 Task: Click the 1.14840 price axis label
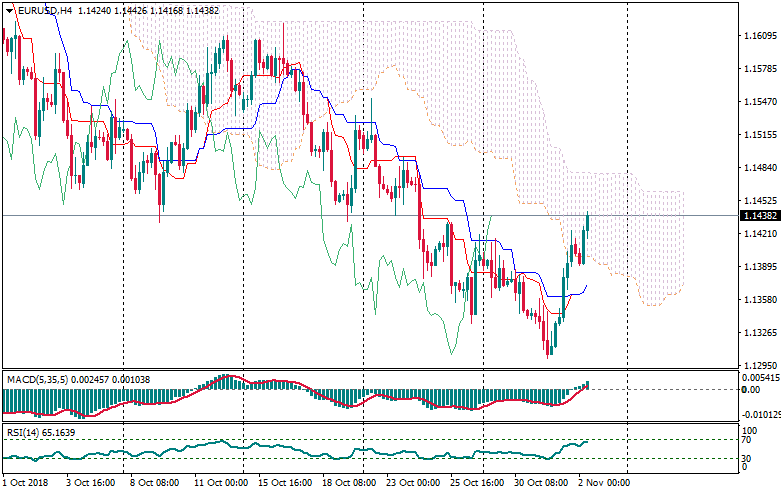pyautogui.click(x=761, y=168)
